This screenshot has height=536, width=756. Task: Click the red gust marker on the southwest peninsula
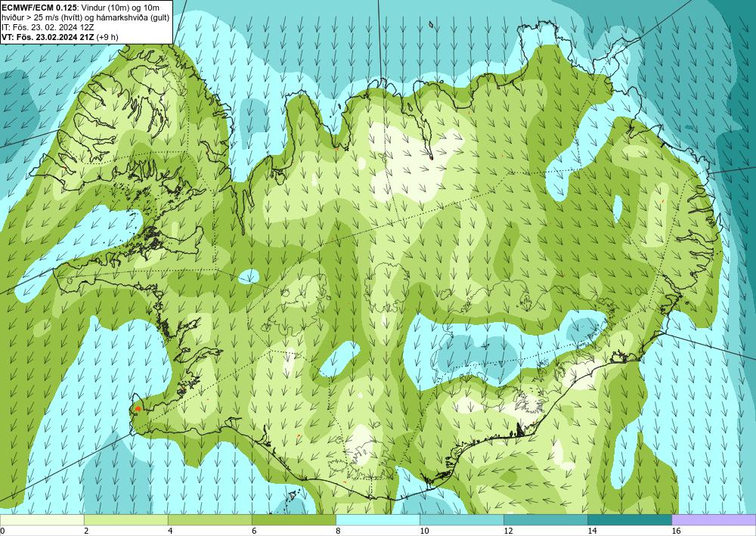[x=138, y=408]
